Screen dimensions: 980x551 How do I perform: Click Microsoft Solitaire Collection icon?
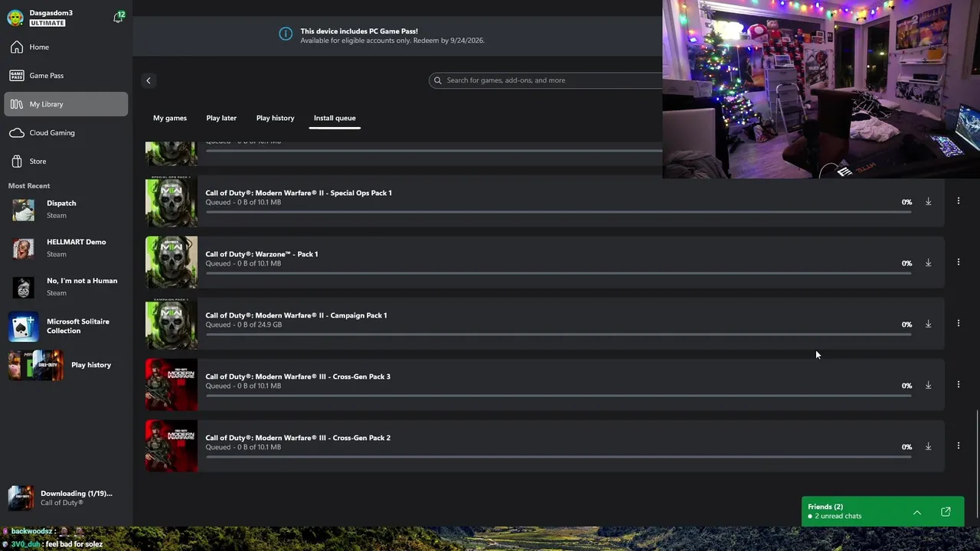coord(24,327)
